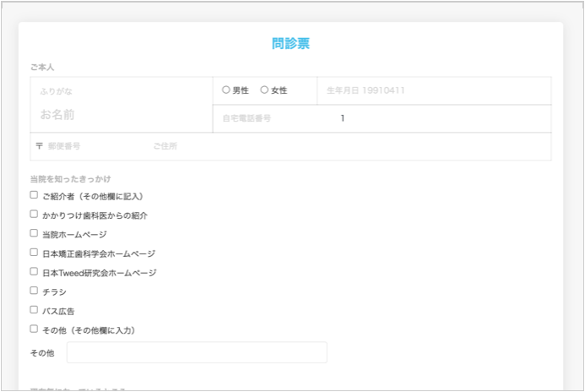
Task: Select the 男性 radio button
Action: point(226,90)
